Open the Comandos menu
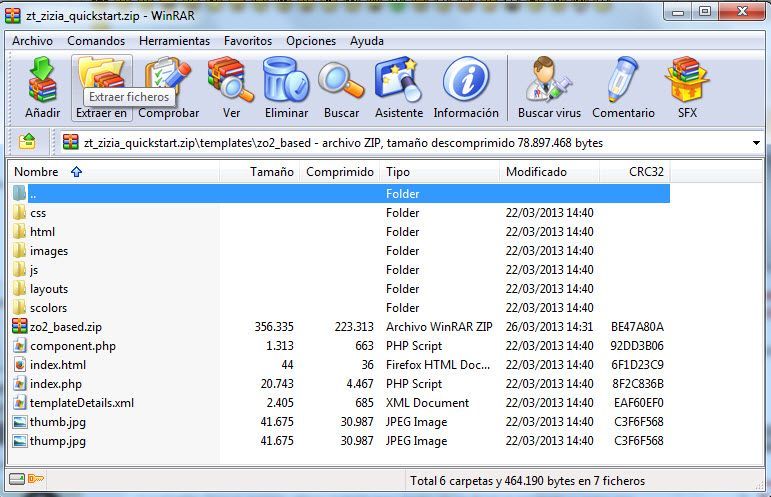771x497 pixels. (x=96, y=41)
